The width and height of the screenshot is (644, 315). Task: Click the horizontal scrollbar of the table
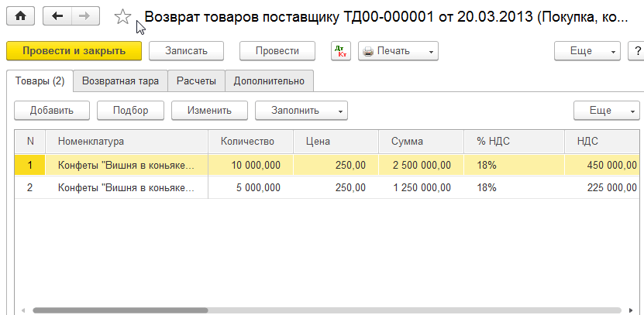pyautogui.click(x=120, y=310)
